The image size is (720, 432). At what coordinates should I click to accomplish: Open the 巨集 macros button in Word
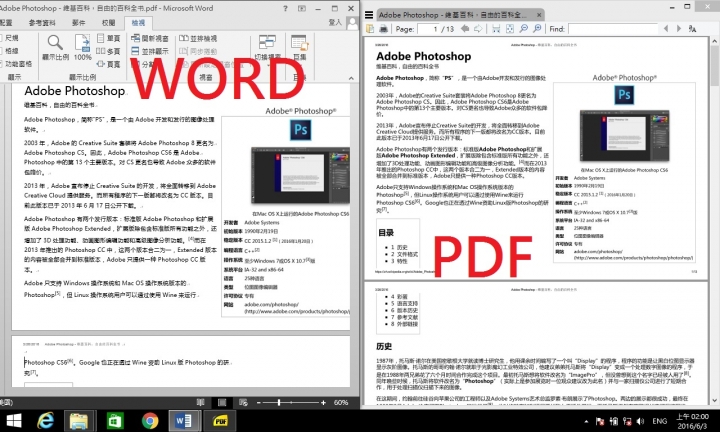[x=299, y=48]
